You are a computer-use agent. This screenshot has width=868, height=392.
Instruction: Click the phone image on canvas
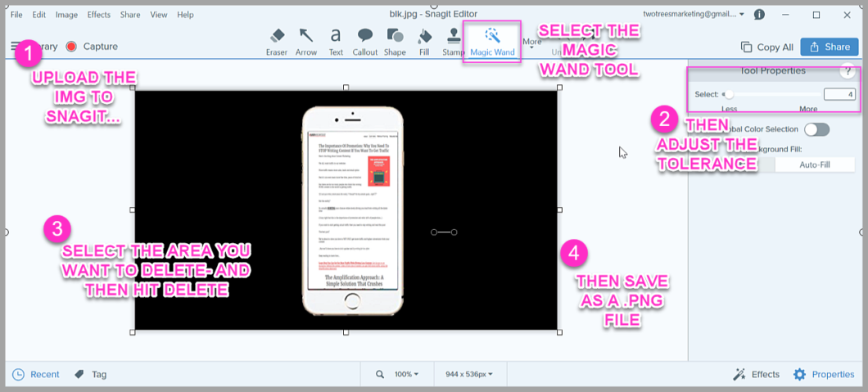(x=353, y=210)
